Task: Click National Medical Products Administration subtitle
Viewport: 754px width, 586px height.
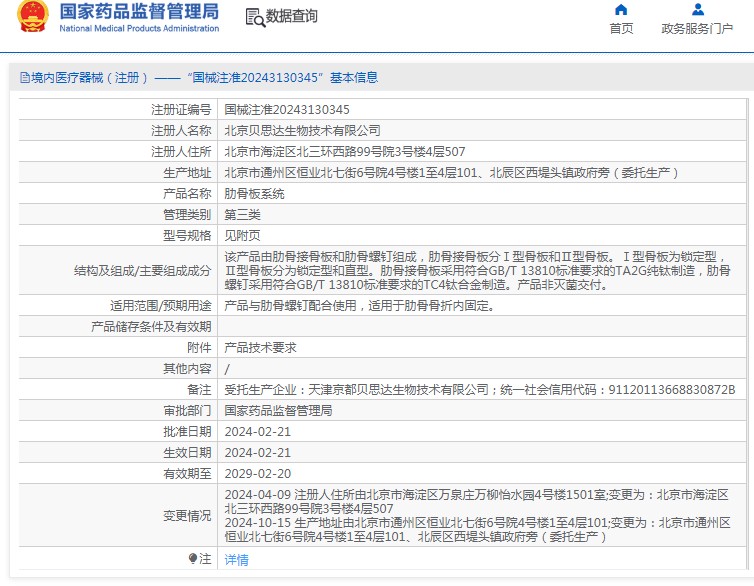Action: click(x=139, y=28)
